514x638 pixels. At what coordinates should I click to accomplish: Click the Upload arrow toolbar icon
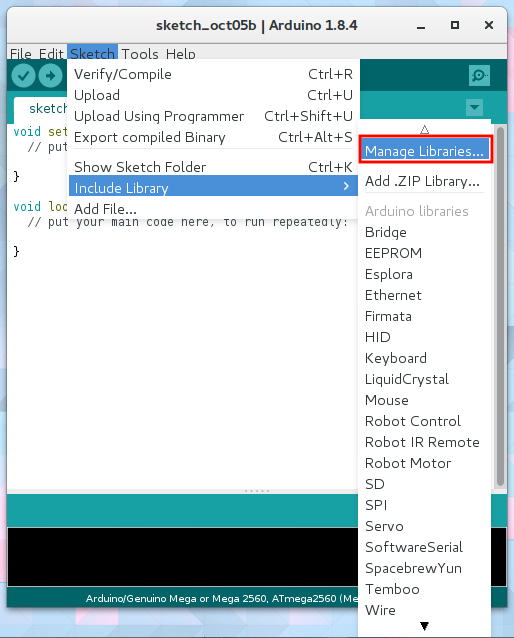point(50,76)
